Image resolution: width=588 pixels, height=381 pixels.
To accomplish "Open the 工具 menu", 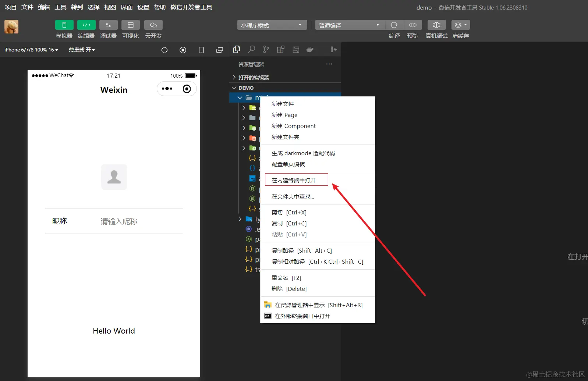I will 60,7.
